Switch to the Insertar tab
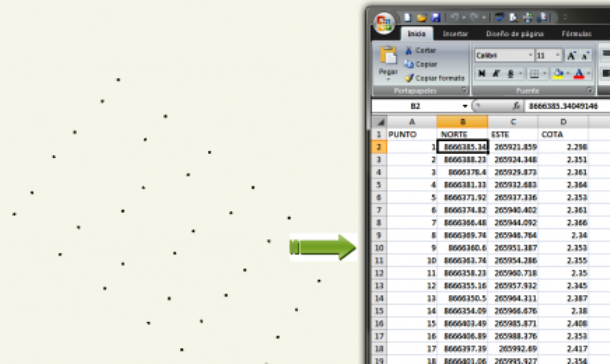This screenshot has height=364, width=610. click(455, 34)
